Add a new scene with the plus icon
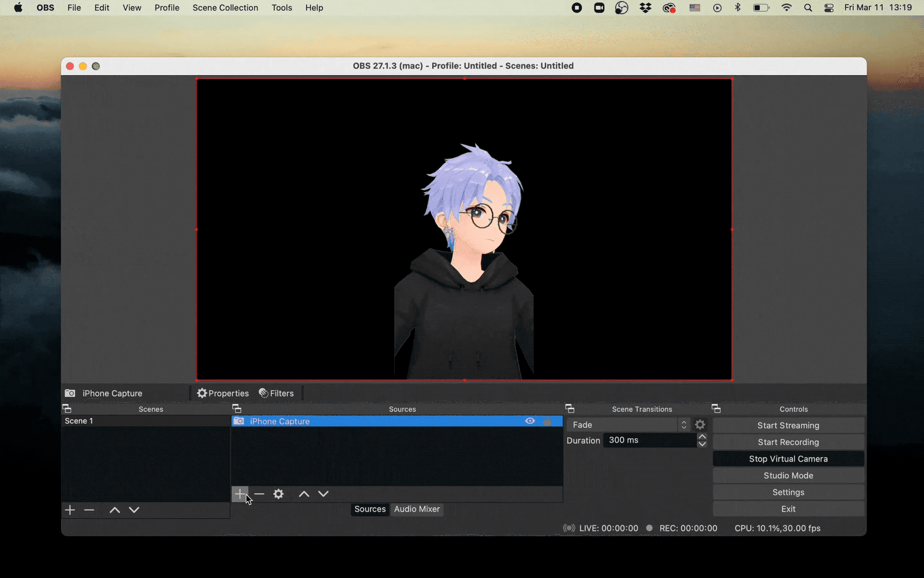 [x=70, y=510]
